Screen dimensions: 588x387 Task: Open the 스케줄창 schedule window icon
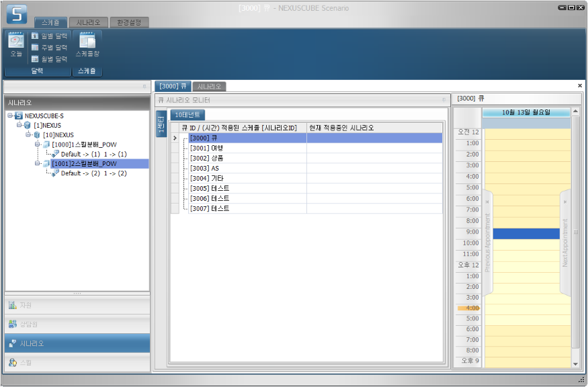tap(87, 44)
